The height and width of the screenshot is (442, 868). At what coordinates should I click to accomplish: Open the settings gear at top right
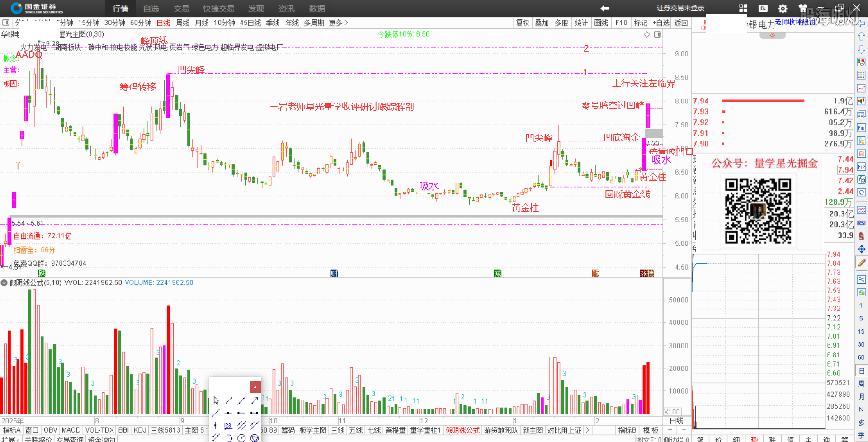coord(783,8)
